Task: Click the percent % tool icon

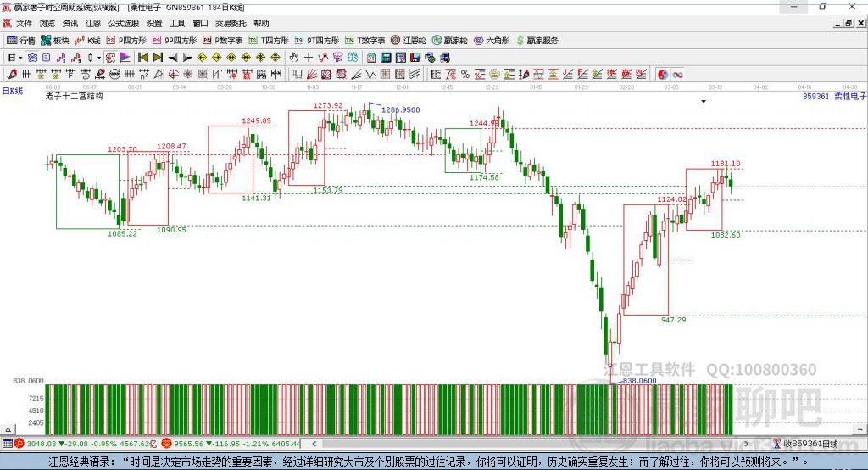Action: (465, 75)
